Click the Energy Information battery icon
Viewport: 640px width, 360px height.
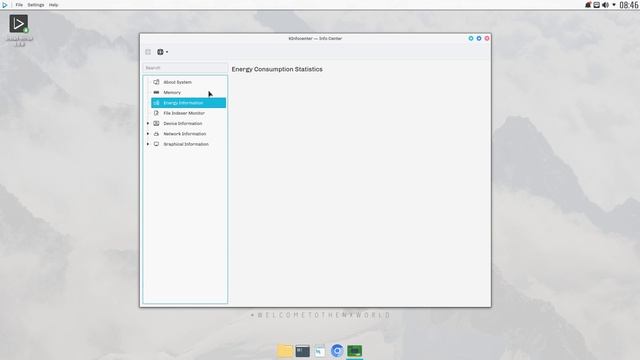point(156,103)
